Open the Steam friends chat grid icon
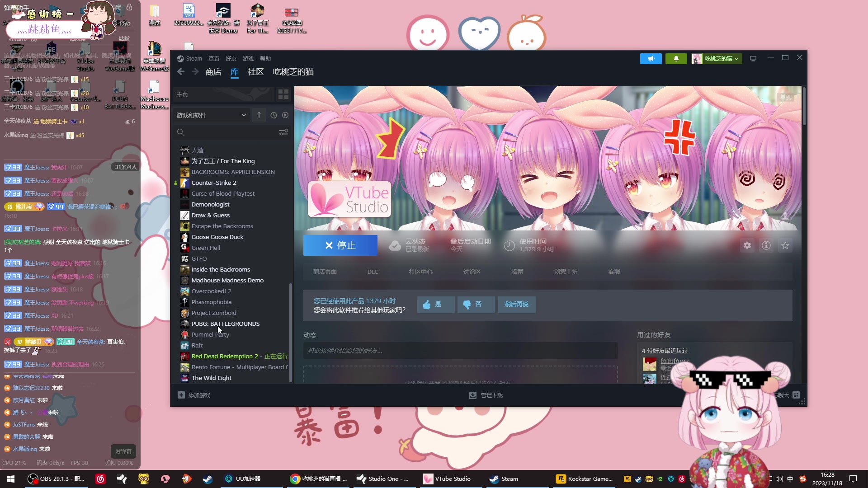 click(796, 395)
